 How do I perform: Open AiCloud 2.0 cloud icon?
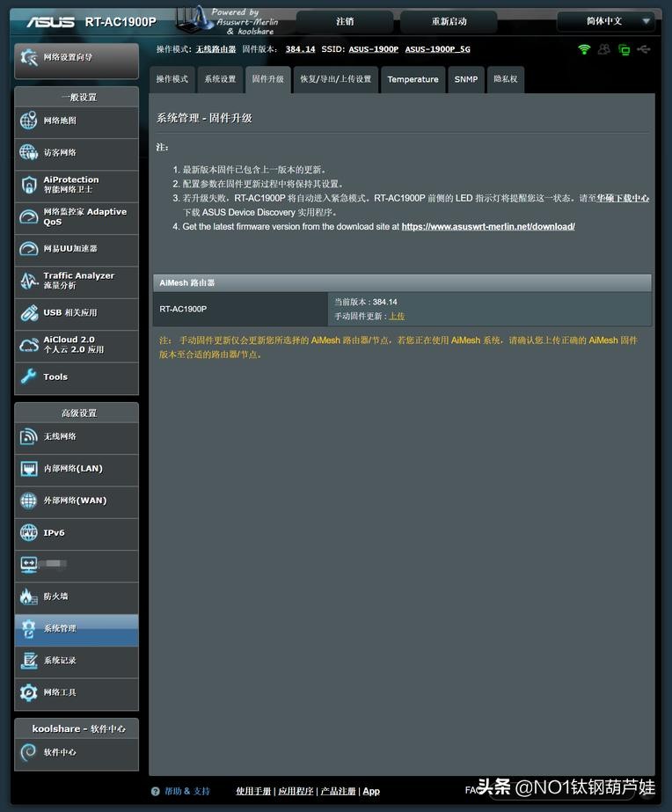pyautogui.click(x=28, y=344)
